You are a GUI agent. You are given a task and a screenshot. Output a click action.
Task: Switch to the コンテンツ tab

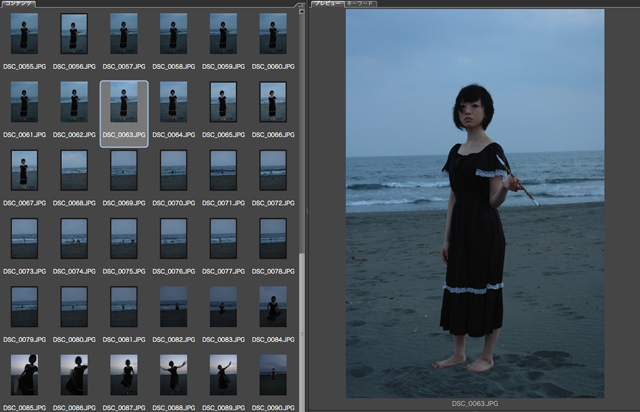click(x=17, y=4)
